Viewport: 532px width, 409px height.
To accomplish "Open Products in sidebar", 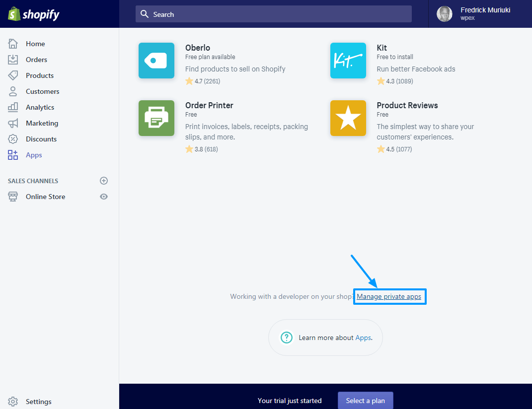I will [x=39, y=75].
